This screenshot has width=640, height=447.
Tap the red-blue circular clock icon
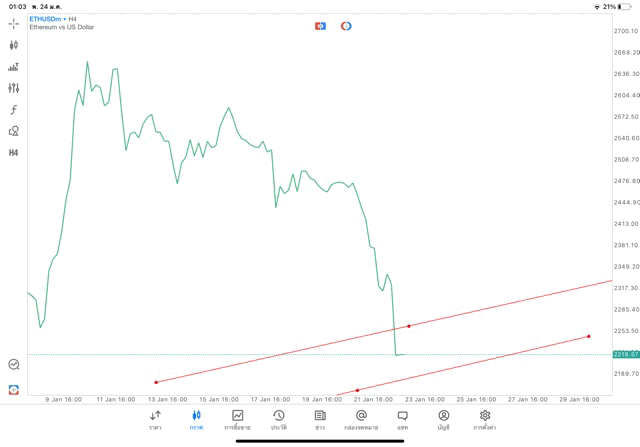point(346,25)
